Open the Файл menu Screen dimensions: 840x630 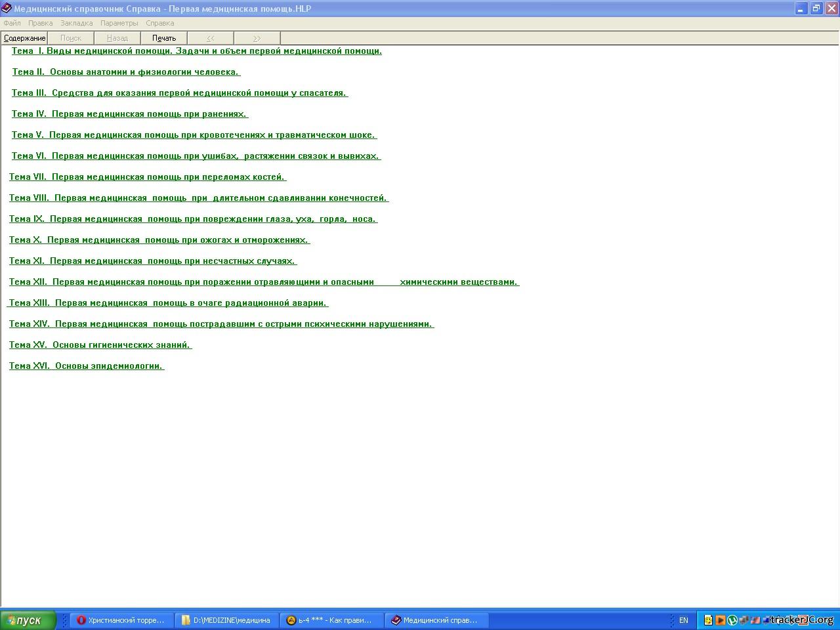click(x=12, y=23)
